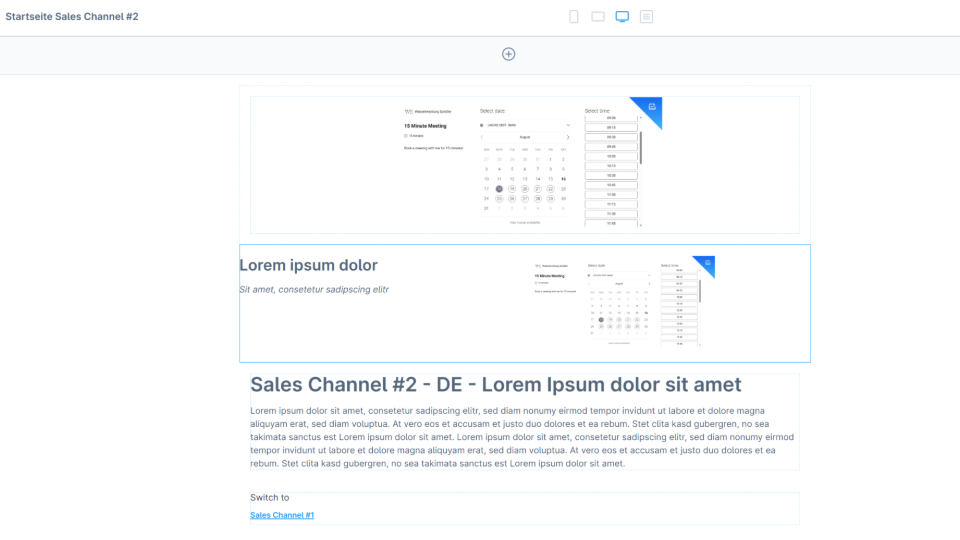Go to next month in lower calendar
Viewport: 960px width, 540px height.
pos(651,283)
